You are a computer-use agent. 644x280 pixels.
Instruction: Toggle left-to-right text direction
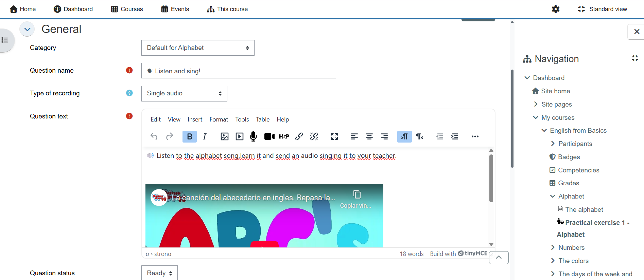(404, 136)
